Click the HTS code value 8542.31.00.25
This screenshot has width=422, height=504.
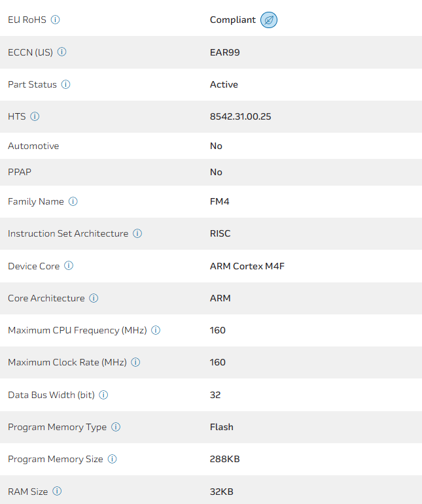tap(240, 116)
